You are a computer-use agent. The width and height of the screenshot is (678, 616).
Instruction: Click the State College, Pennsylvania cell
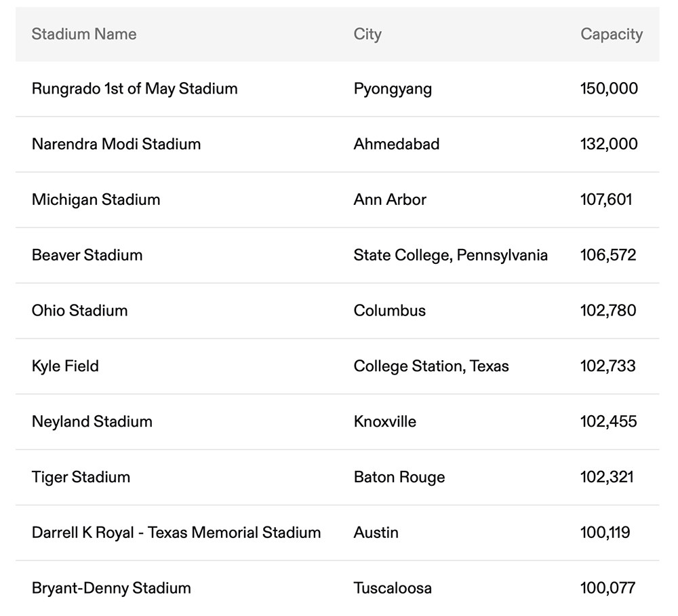[450, 255]
